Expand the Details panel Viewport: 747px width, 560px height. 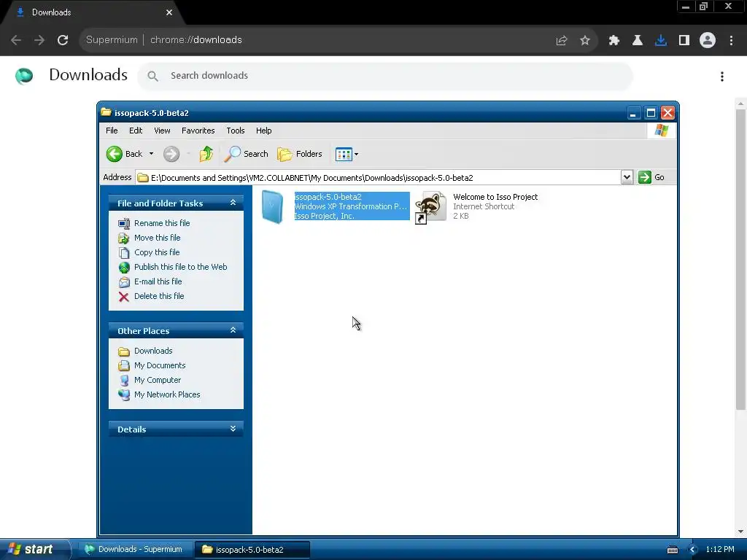(233, 429)
